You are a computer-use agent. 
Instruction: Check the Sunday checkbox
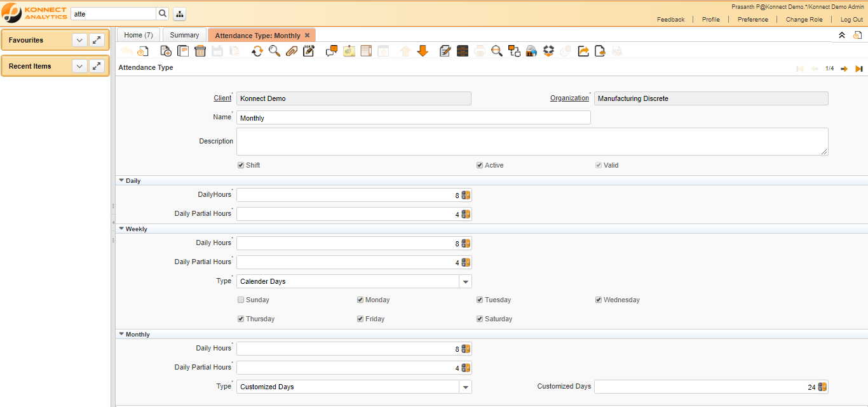(241, 300)
